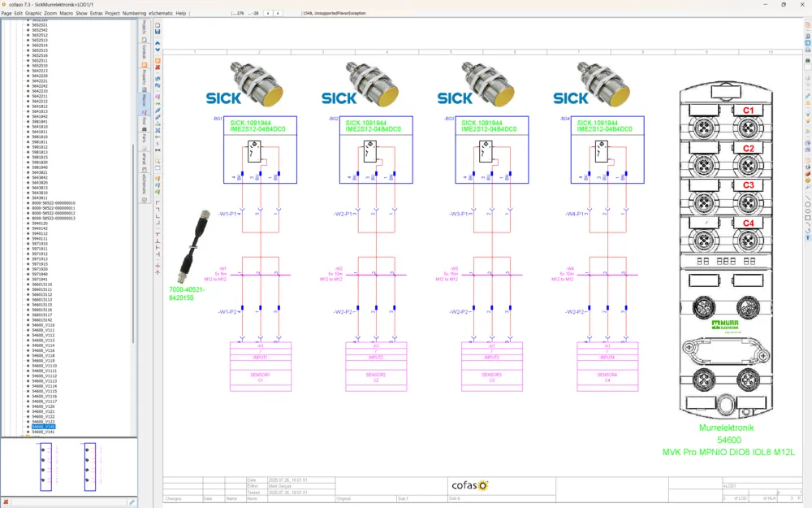Click the search field under preview panel
This screenshot has width=812, height=508.
[69, 501]
